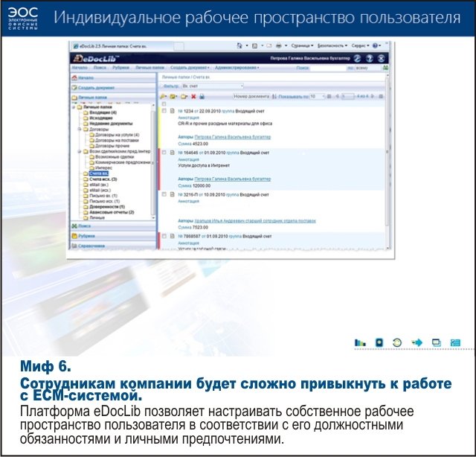The image size is (476, 457).
Task: Click the key icon in document toolbar
Action: pyautogui.click(x=163, y=96)
